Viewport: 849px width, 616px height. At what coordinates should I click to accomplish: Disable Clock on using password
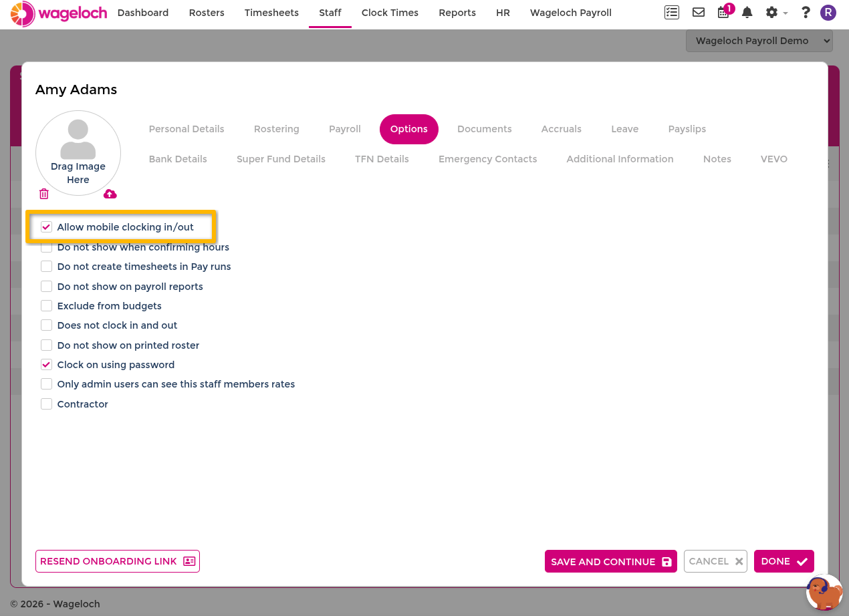(46, 365)
